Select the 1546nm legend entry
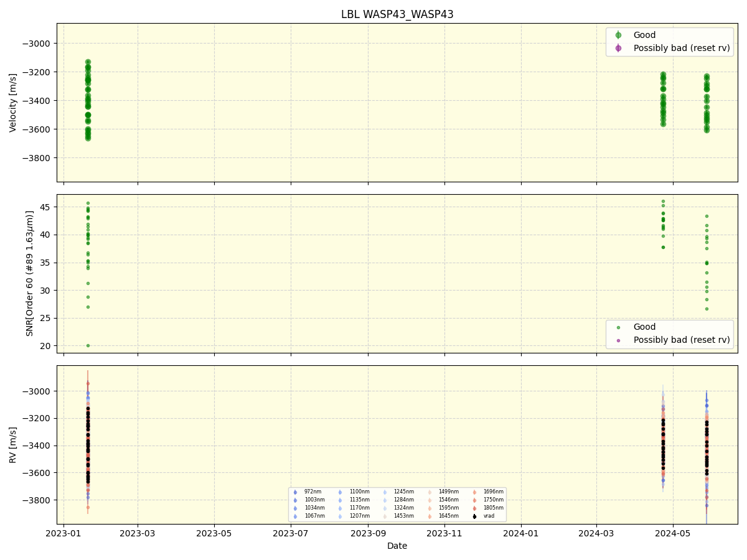 point(449,500)
